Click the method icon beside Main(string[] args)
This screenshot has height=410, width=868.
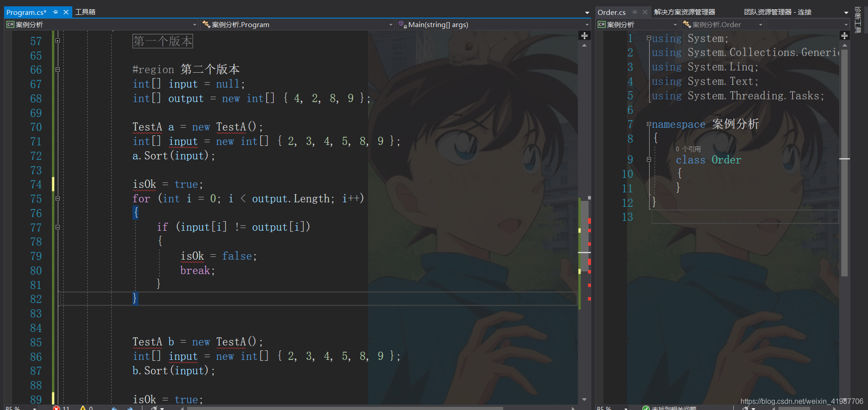tap(402, 24)
